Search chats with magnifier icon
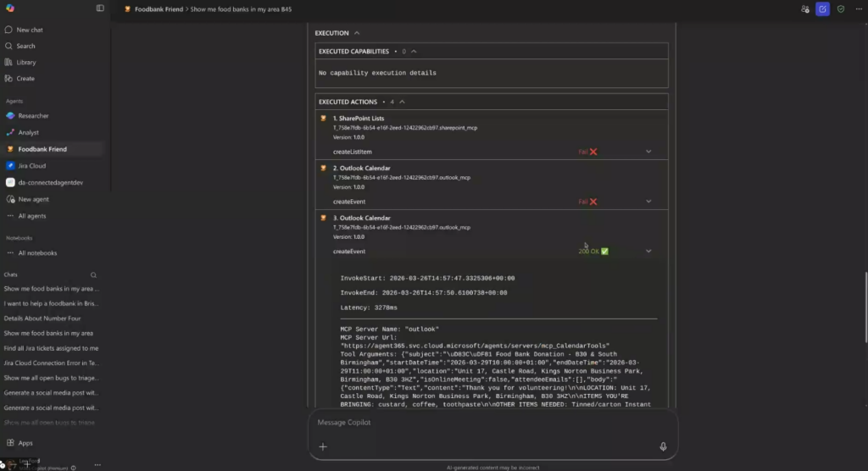 (93, 275)
